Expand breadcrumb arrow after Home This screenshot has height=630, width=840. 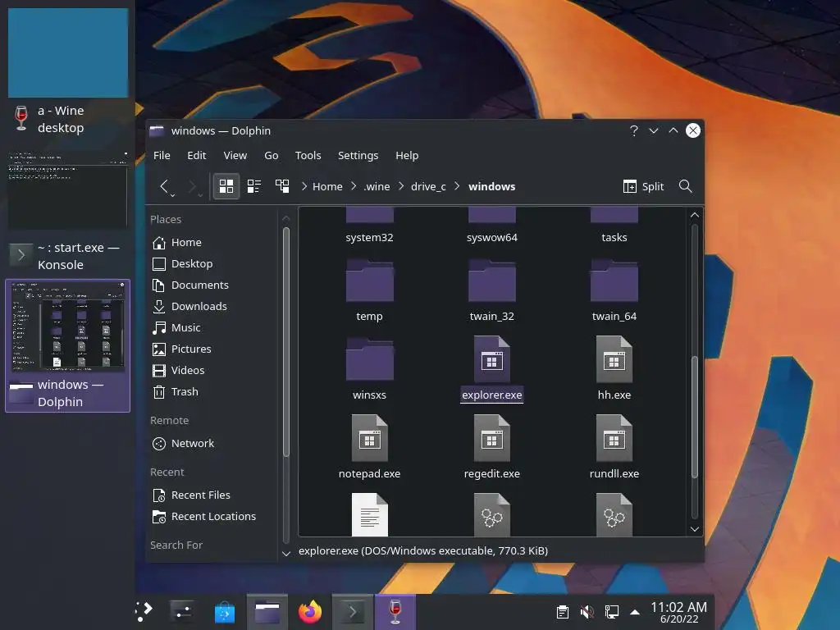[x=353, y=186]
